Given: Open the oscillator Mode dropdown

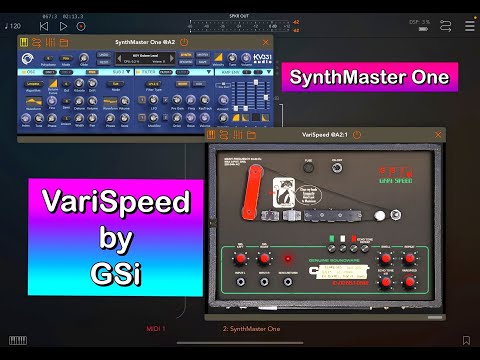Looking at the screenshot, I should pos(116,84).
